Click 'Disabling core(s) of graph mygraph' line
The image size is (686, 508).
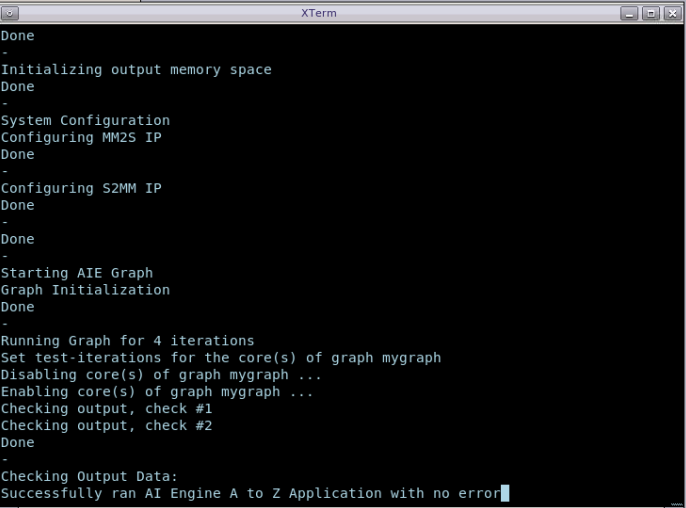[x=158, y=375]
